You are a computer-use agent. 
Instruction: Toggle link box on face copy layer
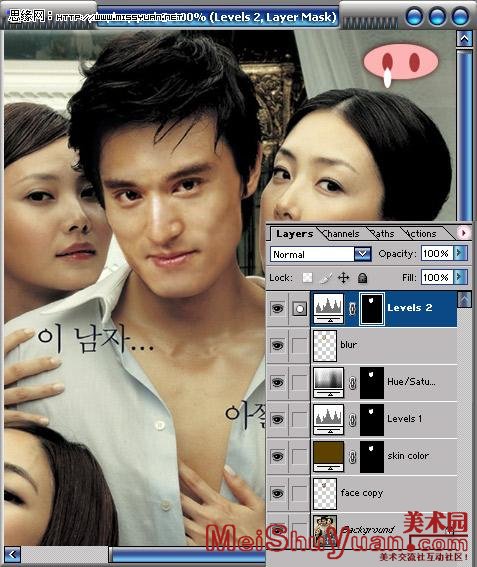click(299, 493)
